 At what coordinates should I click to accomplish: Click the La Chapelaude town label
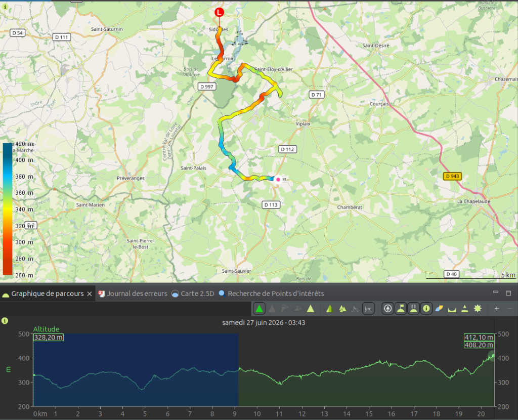tap(473, 201)
